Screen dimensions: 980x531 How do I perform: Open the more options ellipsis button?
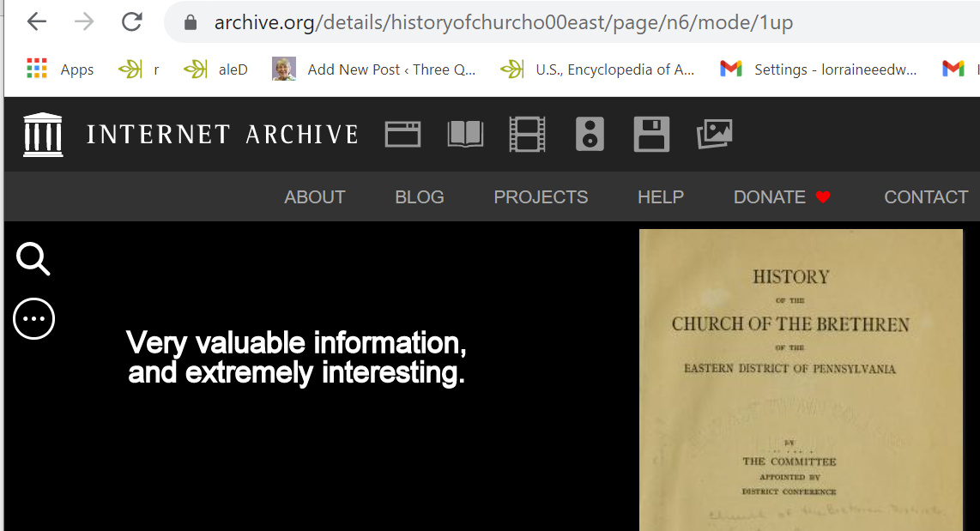(34, 319)
